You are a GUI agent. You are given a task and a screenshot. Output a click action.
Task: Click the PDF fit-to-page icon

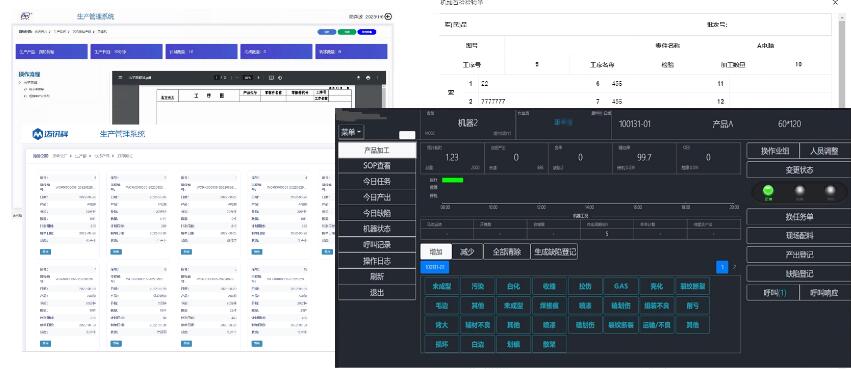pyautogui.click(x=271, y=78)
